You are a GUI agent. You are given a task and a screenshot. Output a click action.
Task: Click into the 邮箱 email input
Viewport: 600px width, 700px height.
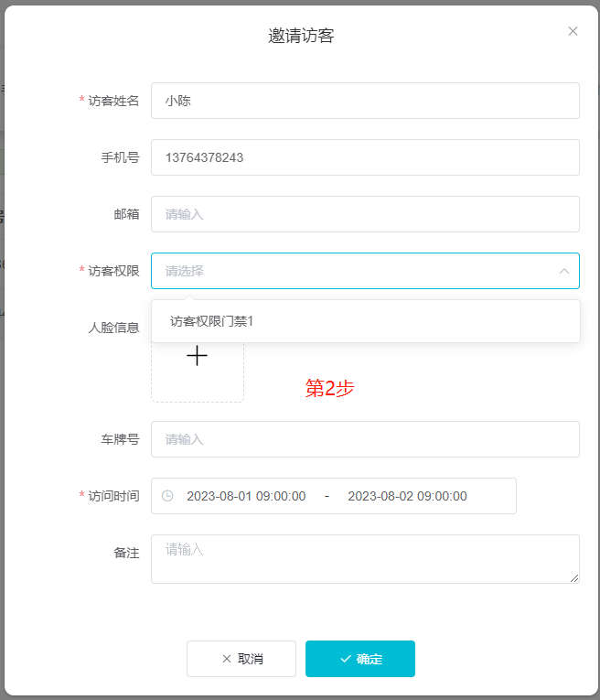[x=365, y=214]
